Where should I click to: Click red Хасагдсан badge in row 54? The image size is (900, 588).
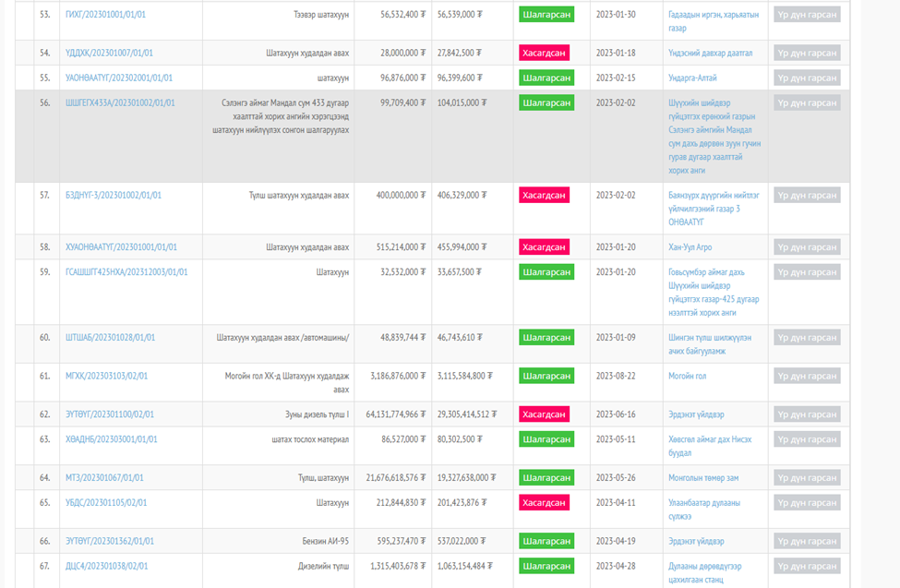pyautogui.click(x=544, y=53)
